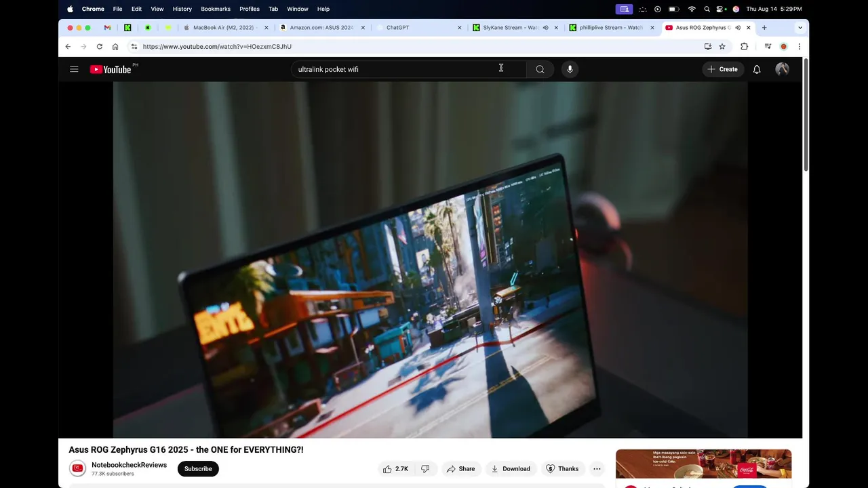
Task: Open Chrome three-dot menu
Action: [x=799, y=47]
